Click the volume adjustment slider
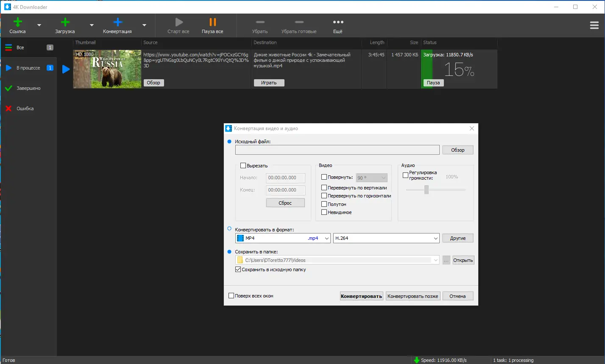 pos(435,190)
